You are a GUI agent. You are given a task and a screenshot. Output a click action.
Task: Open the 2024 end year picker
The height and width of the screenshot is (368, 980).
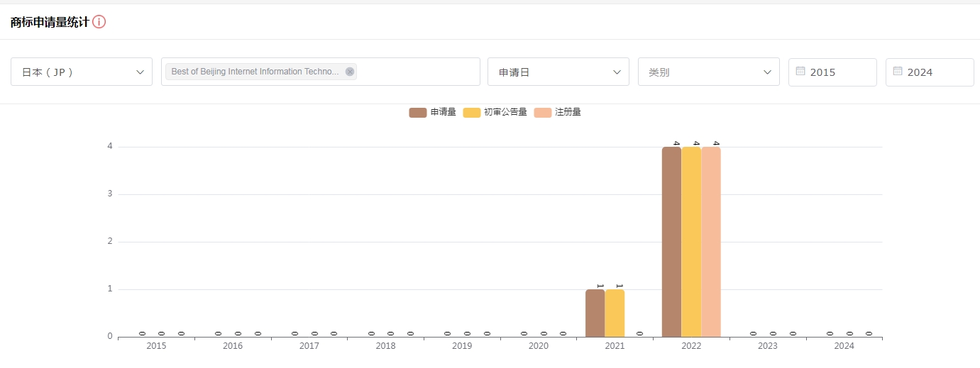coord(930,72)
